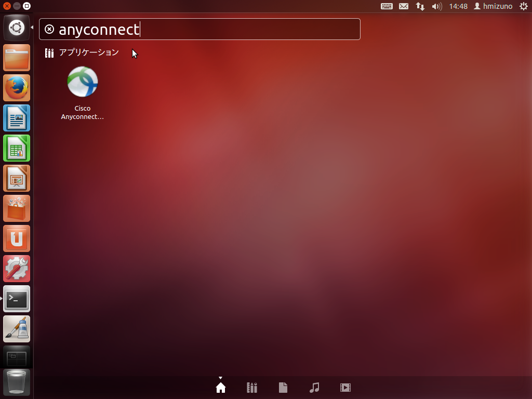Open the Ubuntu Dash home button
Viewport: 532px width, 399px height.
click(17, 28)
